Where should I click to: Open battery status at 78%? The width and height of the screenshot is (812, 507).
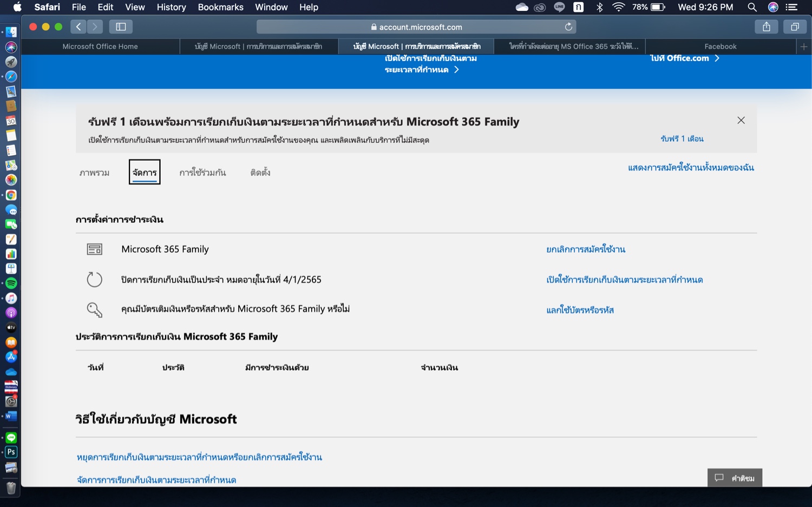click(649, 7)
